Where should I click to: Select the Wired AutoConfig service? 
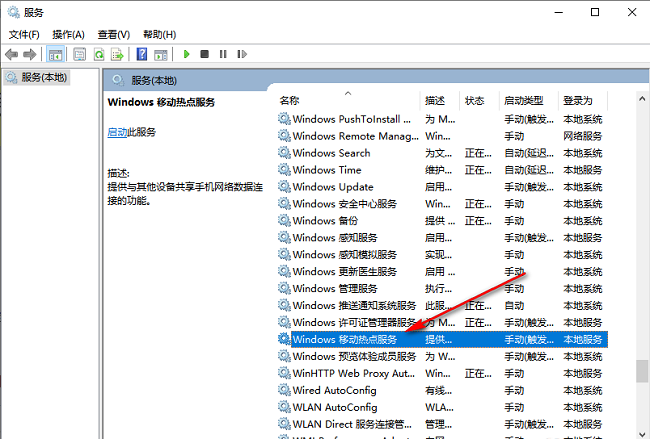442,390
